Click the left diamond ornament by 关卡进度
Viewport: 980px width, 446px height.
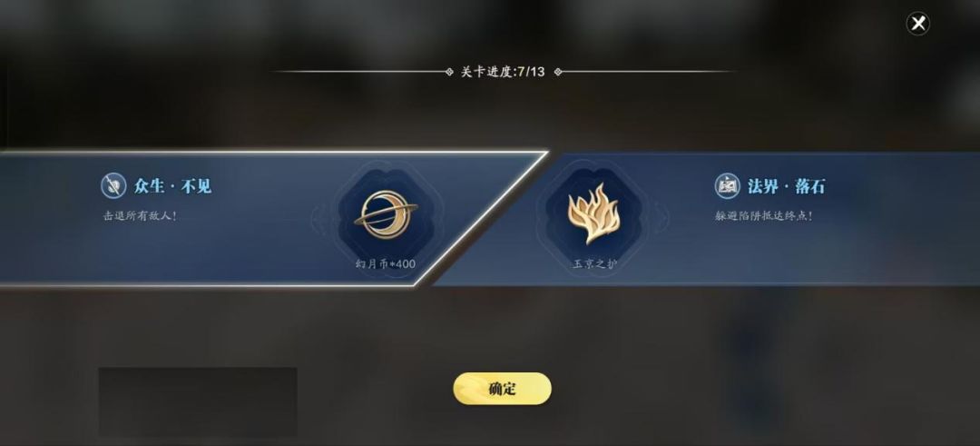tap(449, 72)
